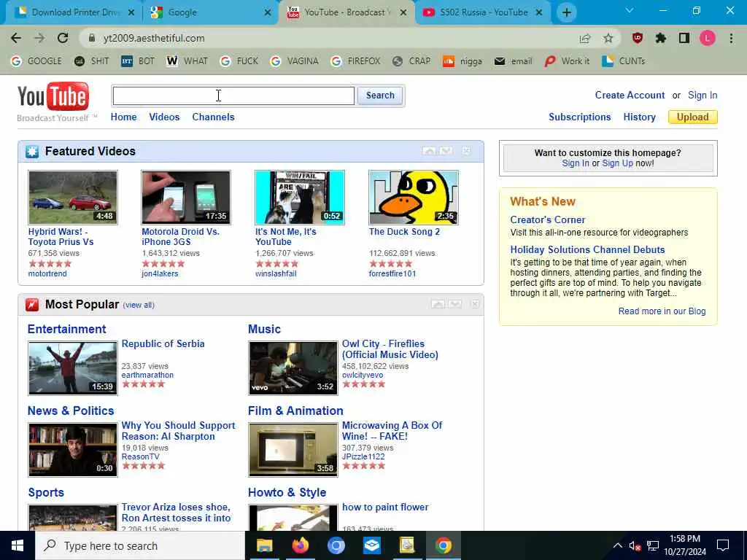Open Microwaving A Box Of Wine title
The width and height of the screenshot is (747, 560).
click(x=392, y=430)
